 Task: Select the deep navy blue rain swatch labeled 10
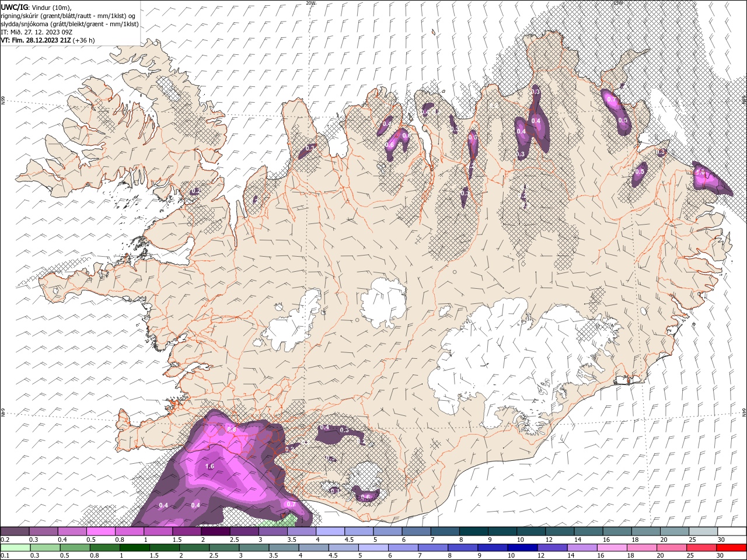coord(522,548)
